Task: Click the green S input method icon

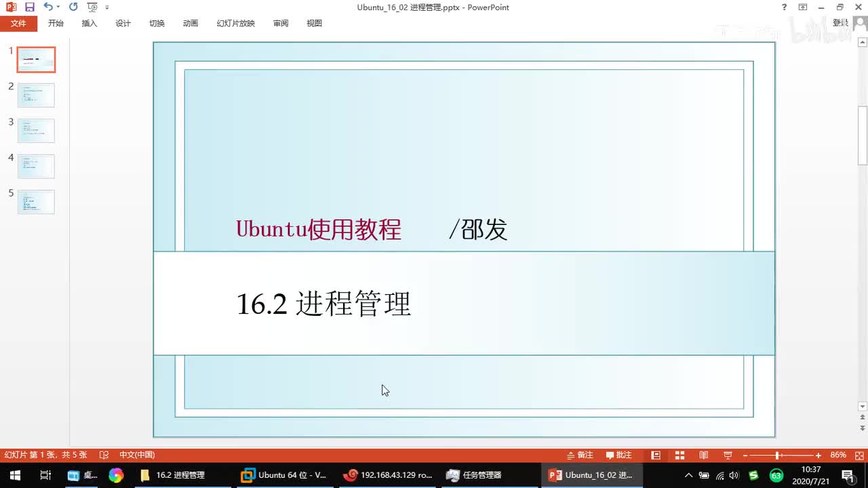Action: (x=753, y=475)
